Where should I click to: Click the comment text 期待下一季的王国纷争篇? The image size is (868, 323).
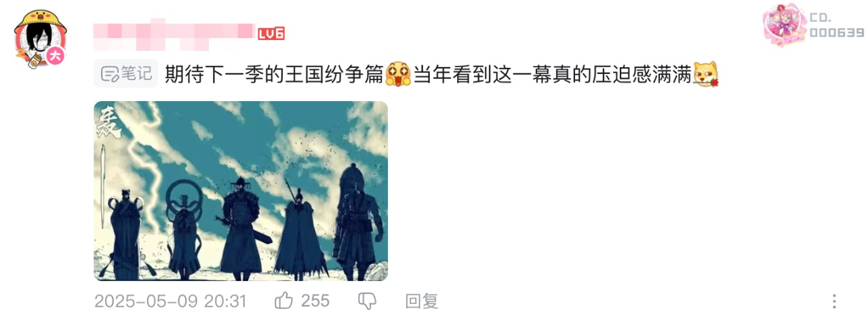click(x=275, y=74)
